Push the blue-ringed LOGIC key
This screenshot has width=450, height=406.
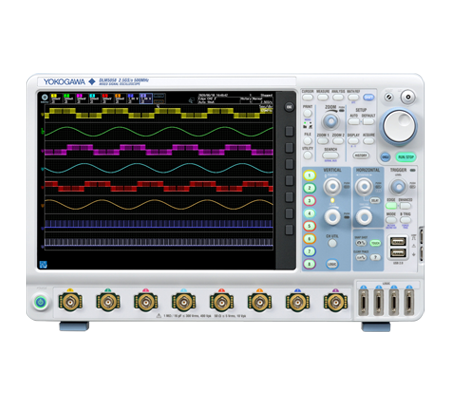tap(332, 264)
